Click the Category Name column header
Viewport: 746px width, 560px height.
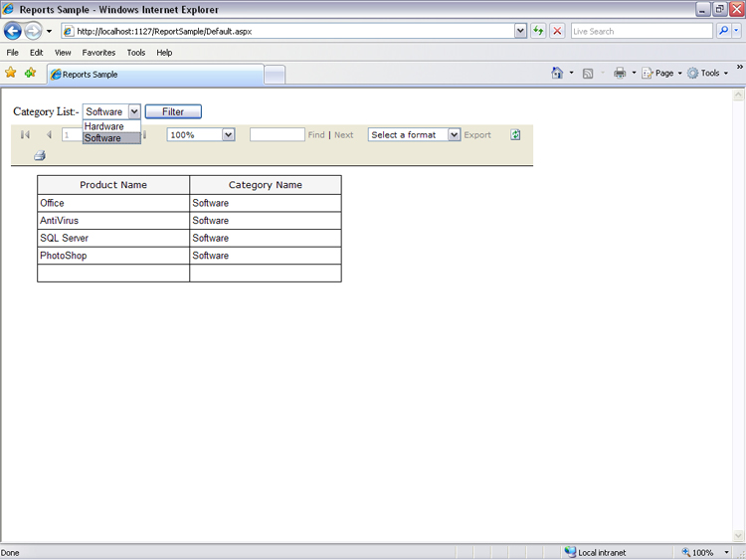click(265, 185)
